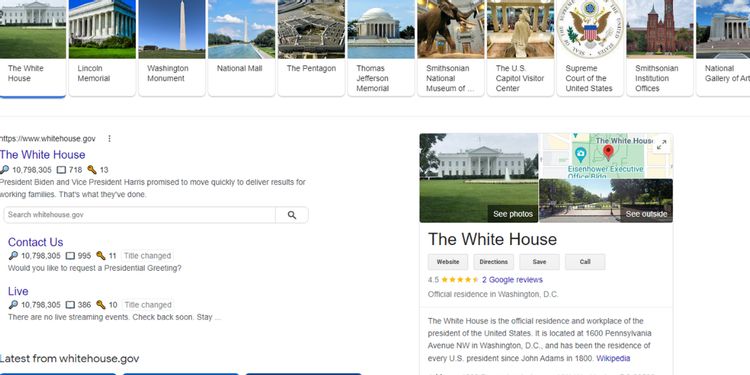Viewport: 750px width, 375px height.
Task: Open three-dot menu next to whitehouse.gov URL
Action: click(109, 139)
